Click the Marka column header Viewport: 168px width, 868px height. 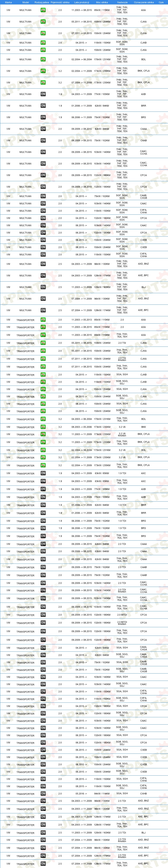click(8, 2)
